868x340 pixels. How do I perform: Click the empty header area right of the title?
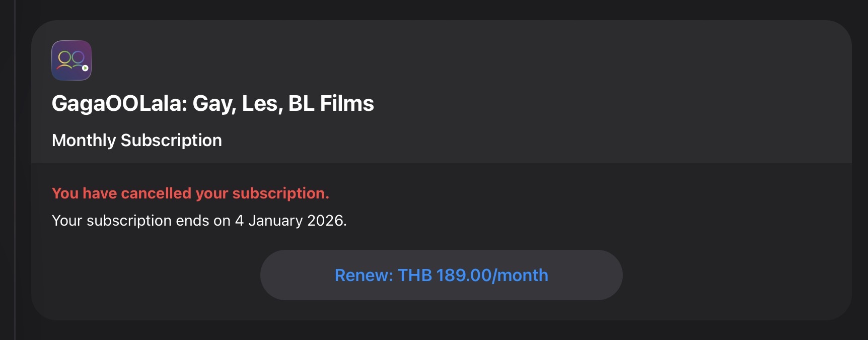pyautogui.click(x=604, y=101)
